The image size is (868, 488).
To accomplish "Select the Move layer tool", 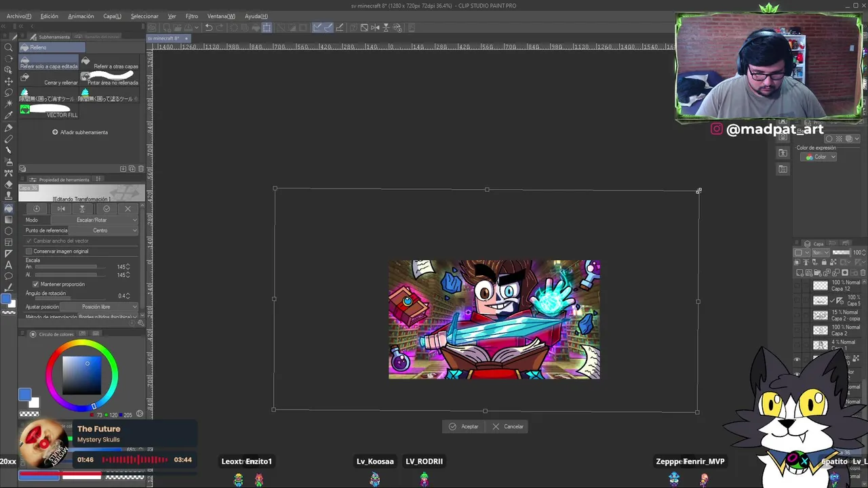I will [9, 81].
